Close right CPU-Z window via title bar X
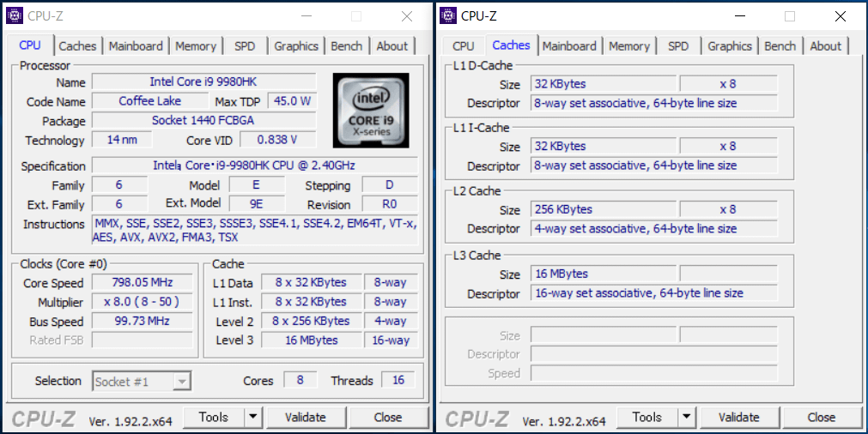 pyautogui.click(x=841, y=16)
